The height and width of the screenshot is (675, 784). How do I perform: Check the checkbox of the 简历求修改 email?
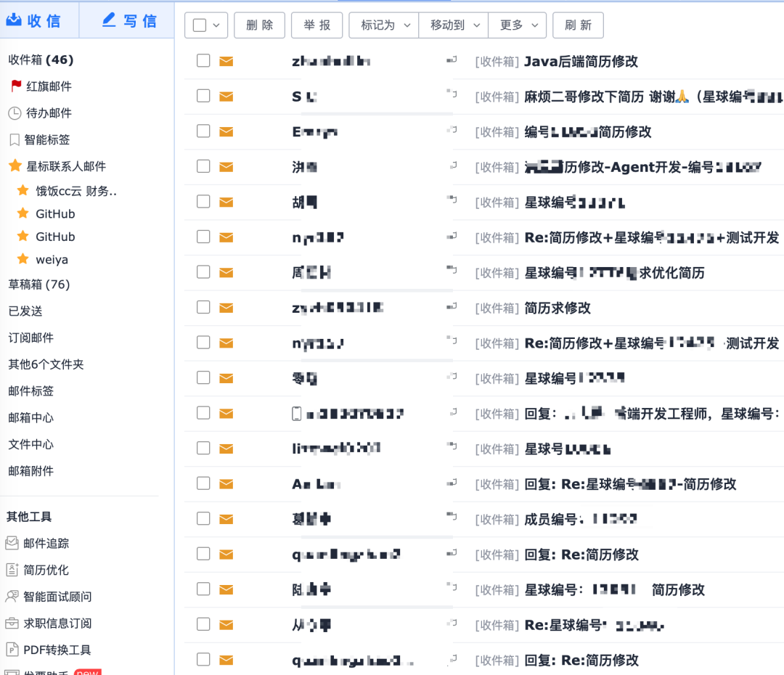tap(203, 307)
